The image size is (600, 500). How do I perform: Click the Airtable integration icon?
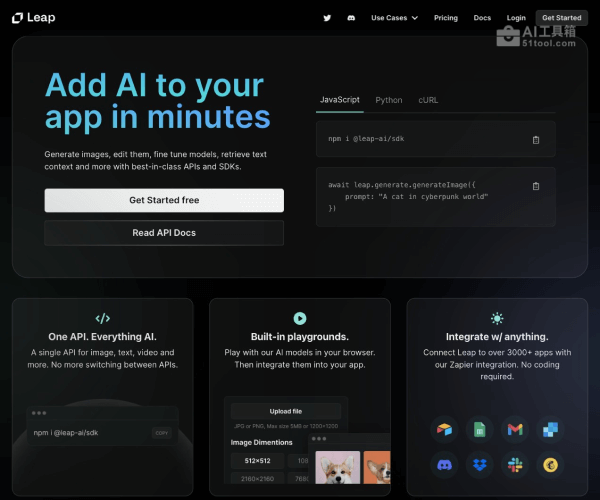pyautogui.click(x=443, y=429)
